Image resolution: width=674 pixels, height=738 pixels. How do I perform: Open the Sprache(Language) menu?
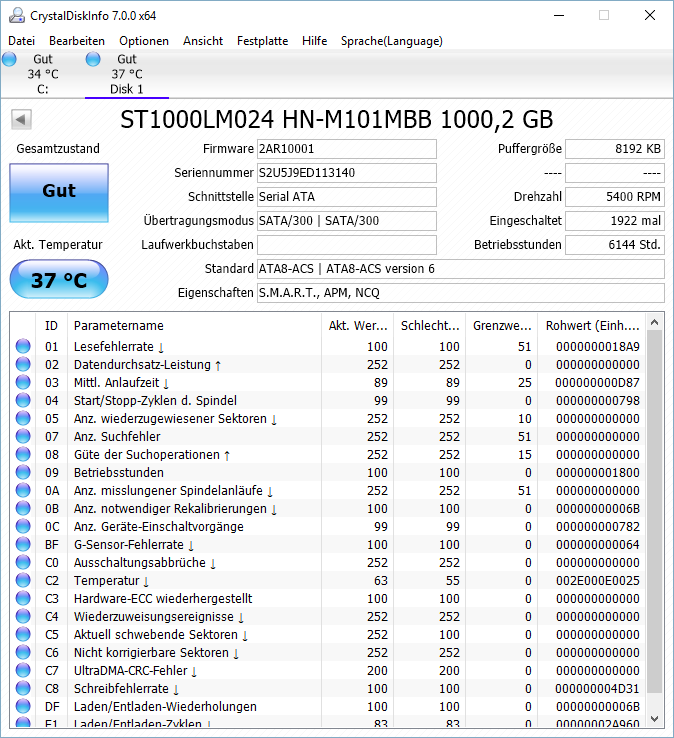392,41
